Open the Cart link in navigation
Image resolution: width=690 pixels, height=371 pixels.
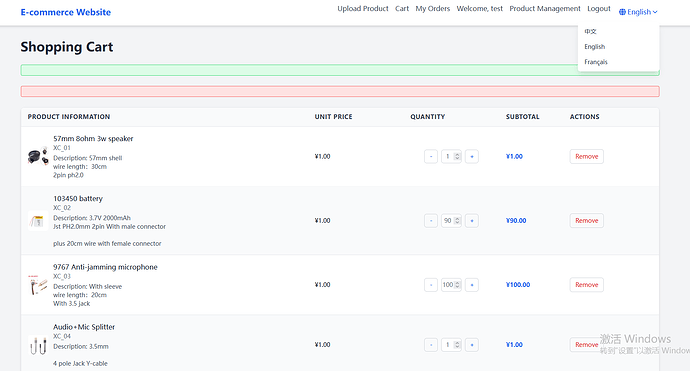(x=402, y=8)
